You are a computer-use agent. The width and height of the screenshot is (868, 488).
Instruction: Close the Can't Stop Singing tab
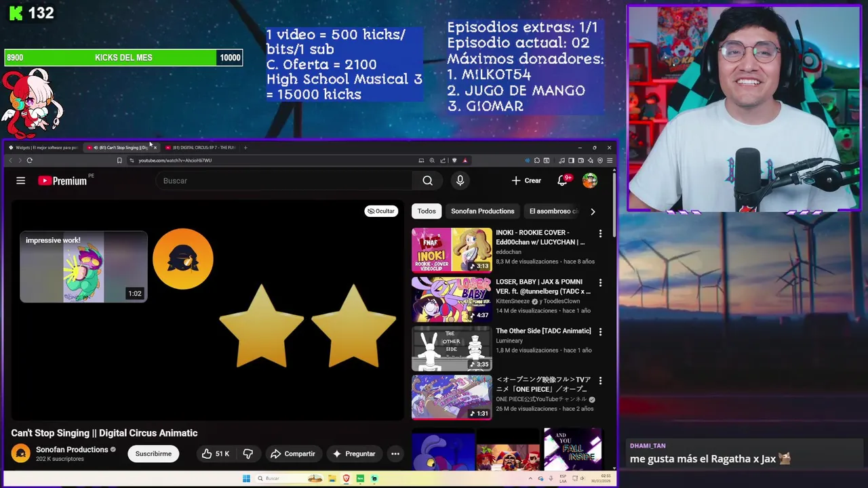155,147
